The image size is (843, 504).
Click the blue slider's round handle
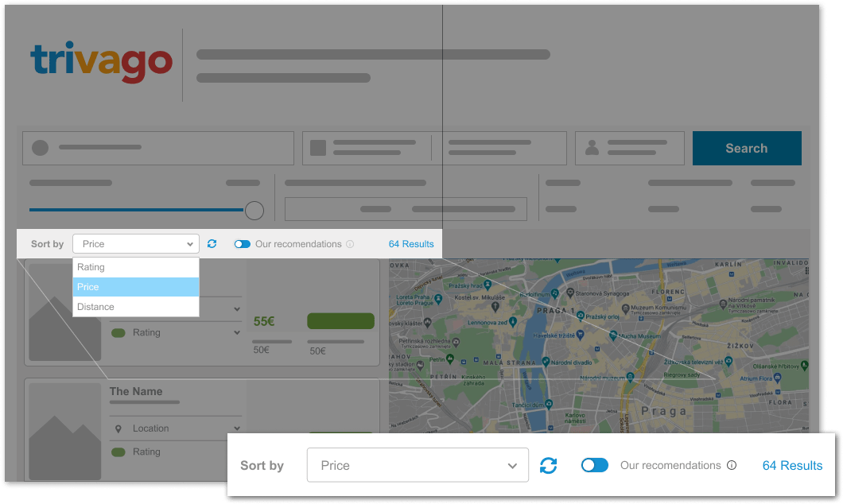254,211
